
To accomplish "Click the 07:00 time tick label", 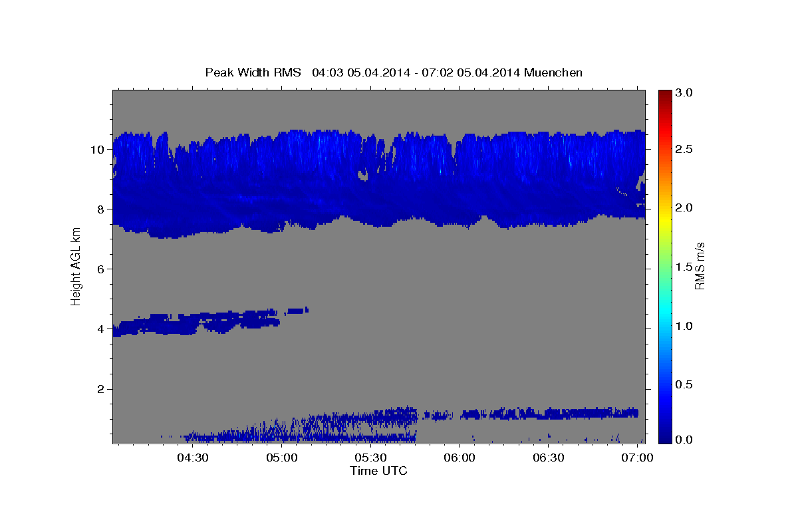I will pos(638,458).
